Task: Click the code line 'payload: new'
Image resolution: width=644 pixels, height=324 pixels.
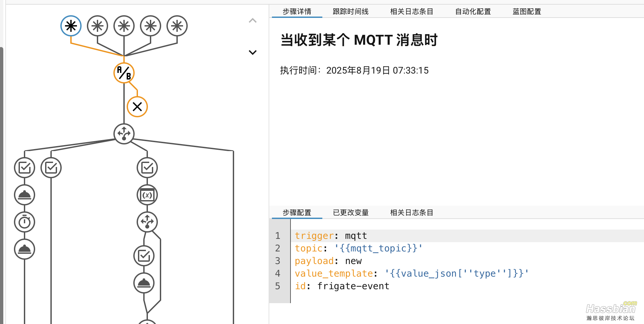Action: (328, 261)
